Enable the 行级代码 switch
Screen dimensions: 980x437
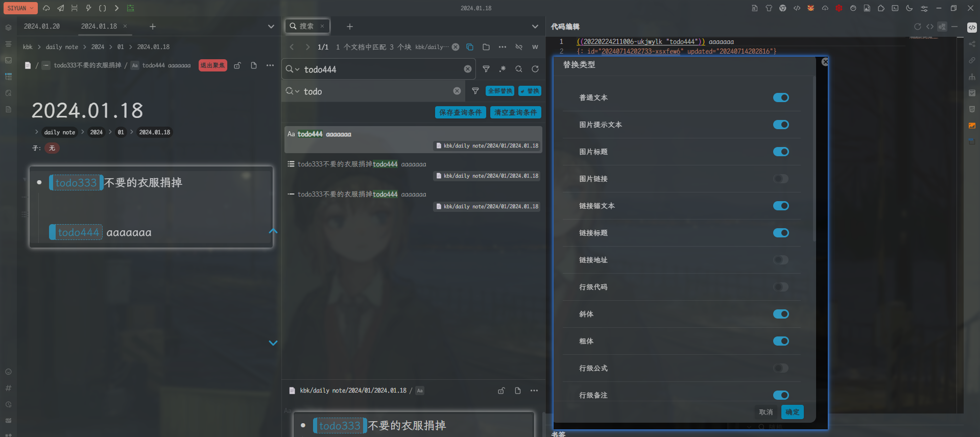pos(781,287)
